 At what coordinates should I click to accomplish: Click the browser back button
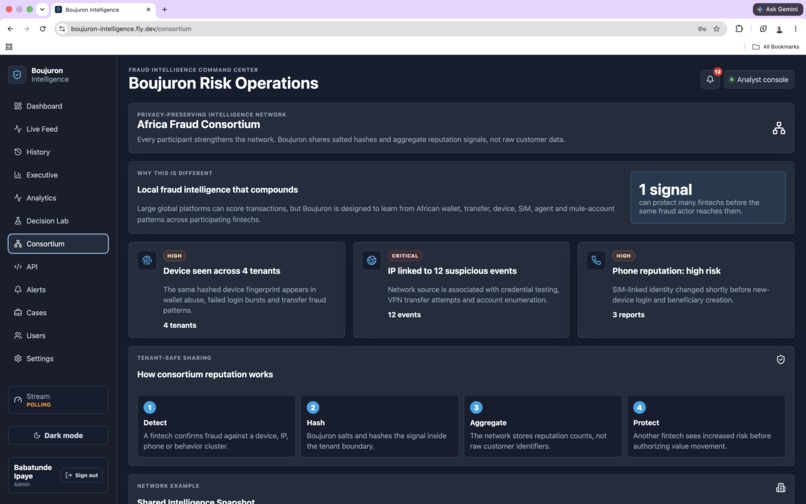point(10,29)
